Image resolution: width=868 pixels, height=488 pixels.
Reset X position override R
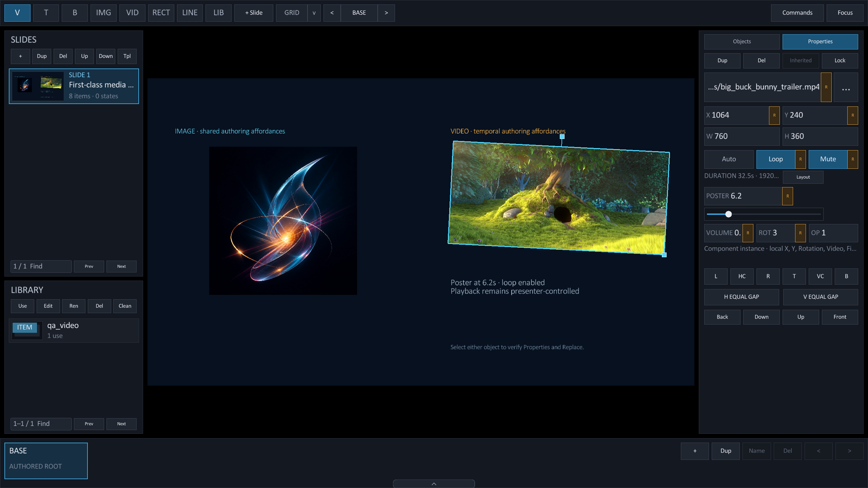(774, 116)
